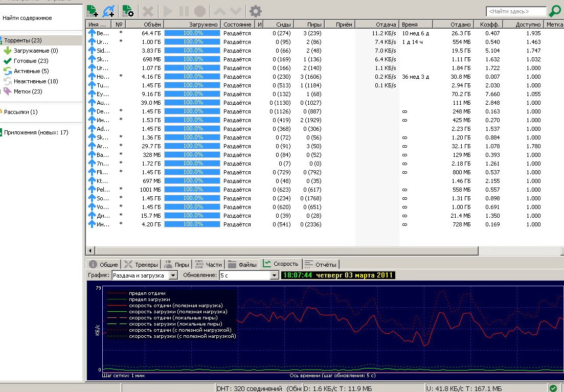This screenshot has height=392, width=564.
Task: Switch to the 'Файлы' tab
Action: (x=242, y=264)
